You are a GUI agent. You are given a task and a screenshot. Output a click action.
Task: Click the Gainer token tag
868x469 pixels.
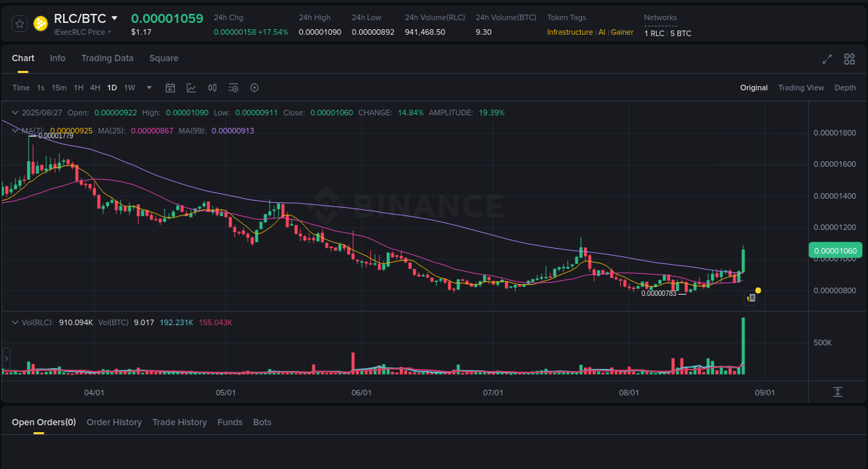tap(621, 32)
